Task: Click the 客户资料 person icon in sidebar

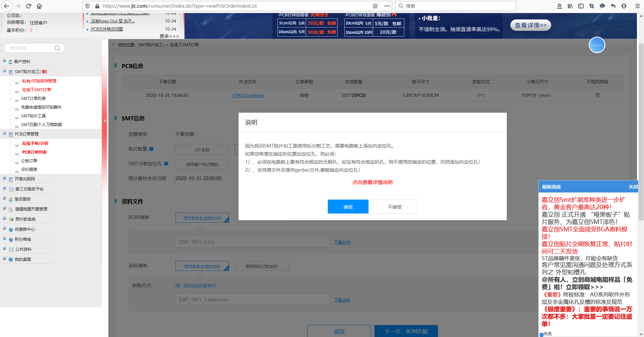Action: [x=10, y=61]
